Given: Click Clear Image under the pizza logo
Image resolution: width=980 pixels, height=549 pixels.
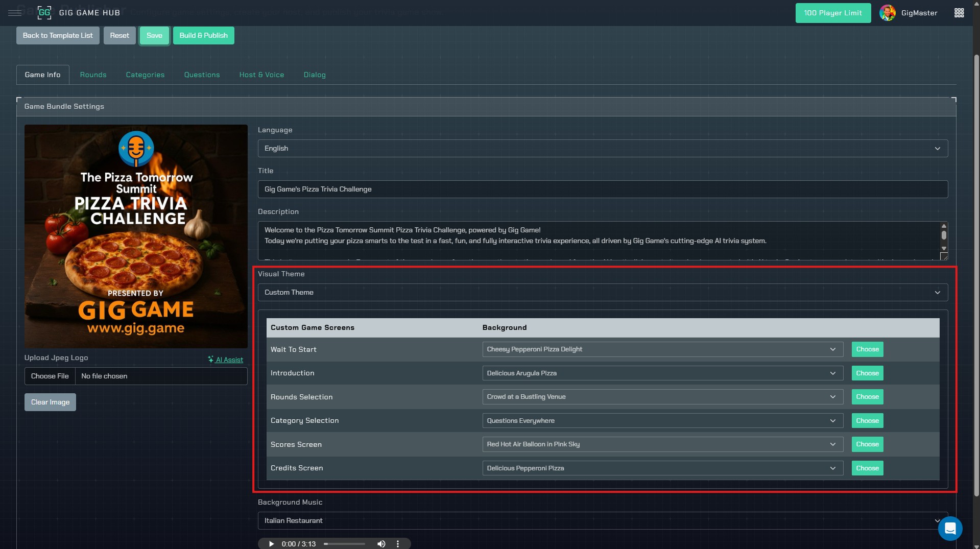Looking at the screenshot, I should coord(50,402).
